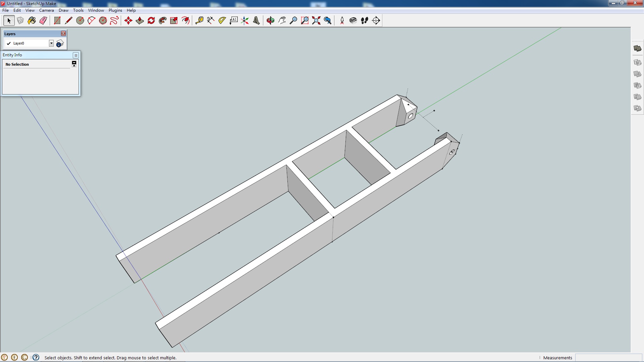Activate the Rotate tool

click(x=151, y=21)
